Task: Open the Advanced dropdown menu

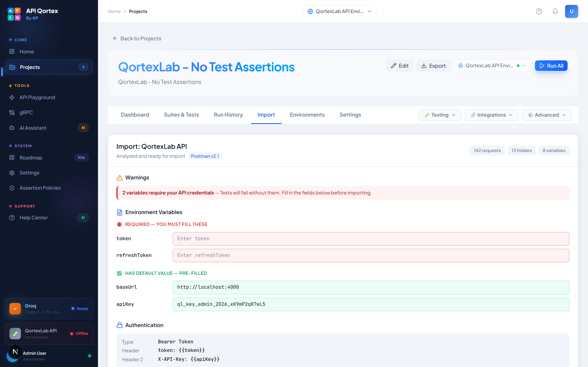Action: pos(546,115)
